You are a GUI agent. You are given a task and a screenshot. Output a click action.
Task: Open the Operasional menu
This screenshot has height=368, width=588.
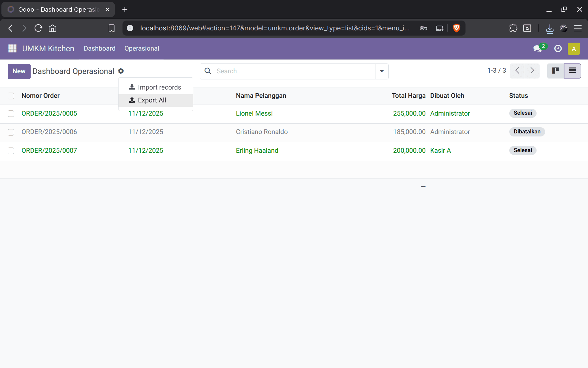point(142,48)
